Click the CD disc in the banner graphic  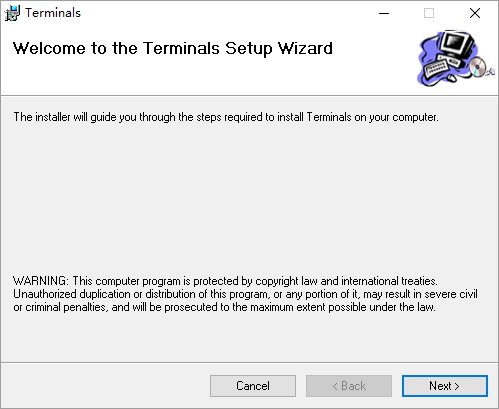click(478, 66)
